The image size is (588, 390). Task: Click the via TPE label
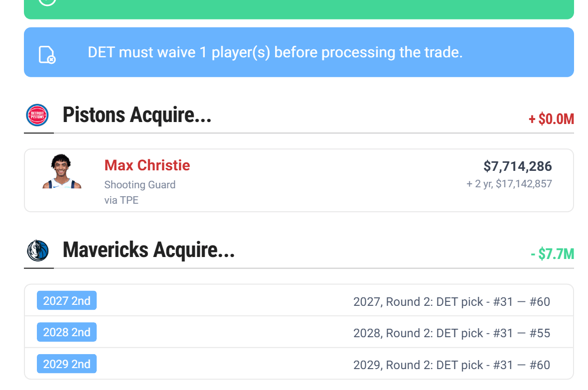point(121,200)
